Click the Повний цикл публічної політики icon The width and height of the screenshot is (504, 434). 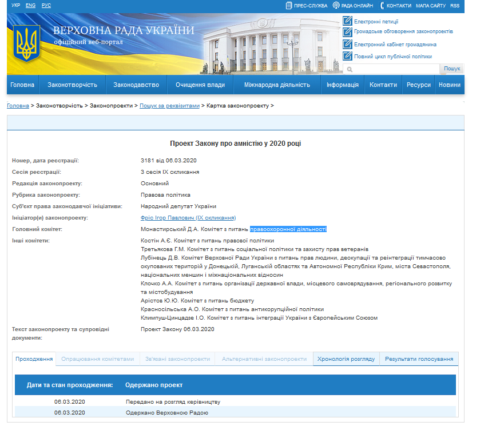(x=347, y=56)
